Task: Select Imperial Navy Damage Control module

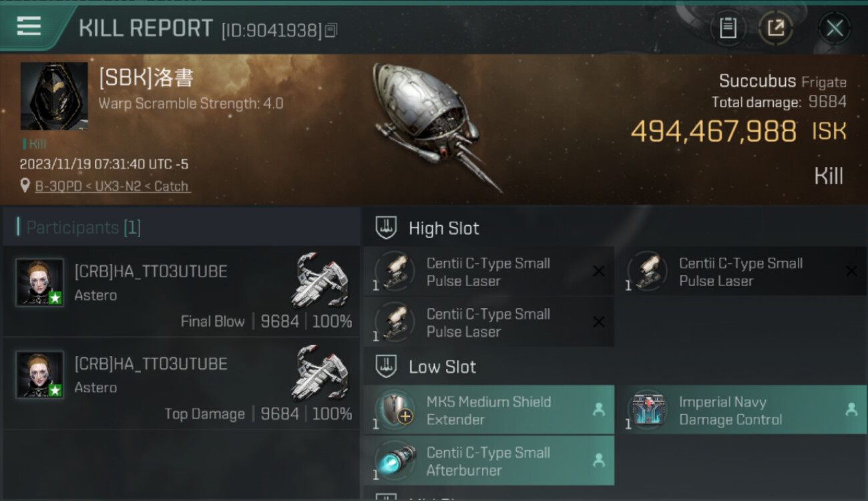Action: (741, 409)
